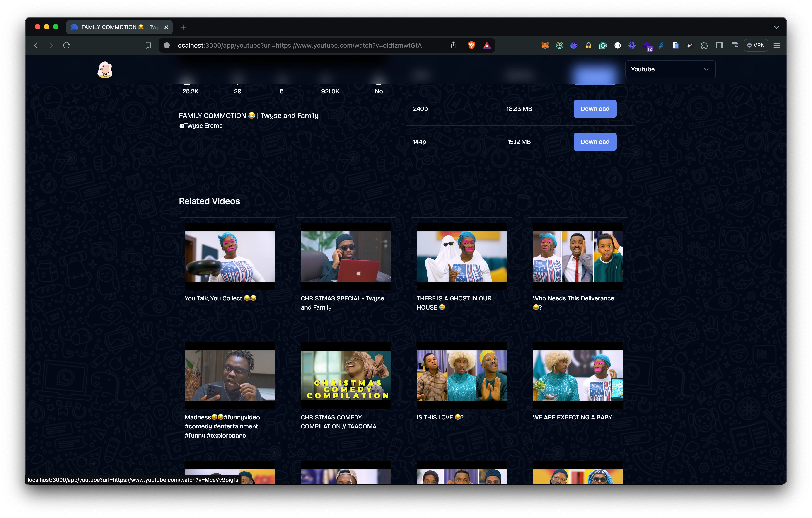Screen dimensions: 812x518
Task: View site information icon beside URL
Action: 167,46
